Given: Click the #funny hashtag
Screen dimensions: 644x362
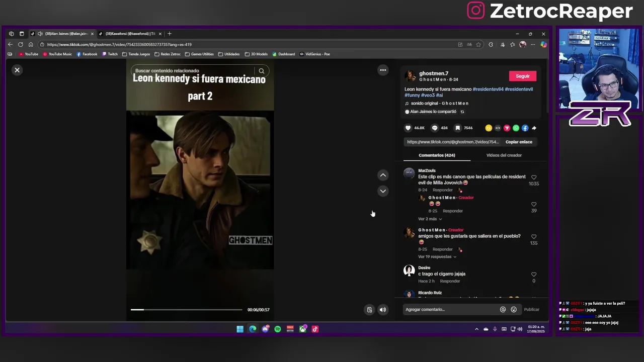Looking at the screenshot, I should point(412,95).
